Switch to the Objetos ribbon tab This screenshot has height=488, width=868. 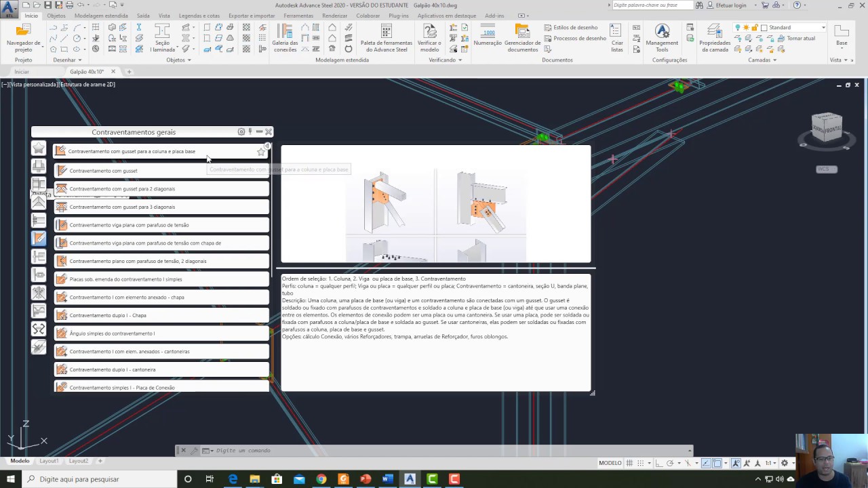56,16
